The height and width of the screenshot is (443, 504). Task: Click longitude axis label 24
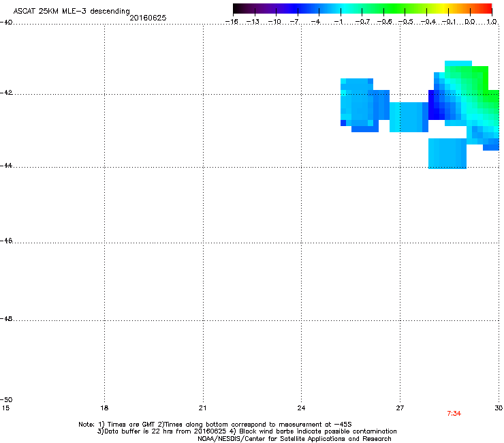pos(301,408)
